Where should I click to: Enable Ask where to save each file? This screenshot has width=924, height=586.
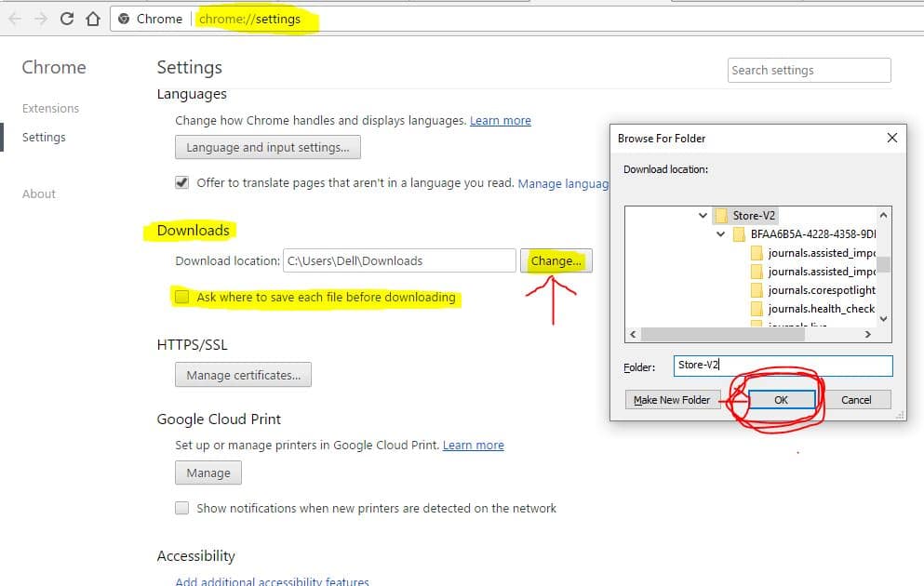tap(182, 297)
